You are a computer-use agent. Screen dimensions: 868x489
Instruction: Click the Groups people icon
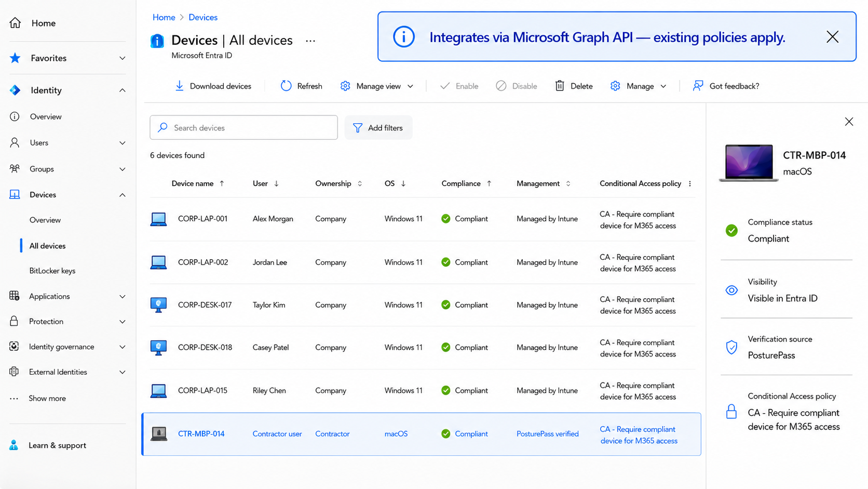[x=15, y=169]
